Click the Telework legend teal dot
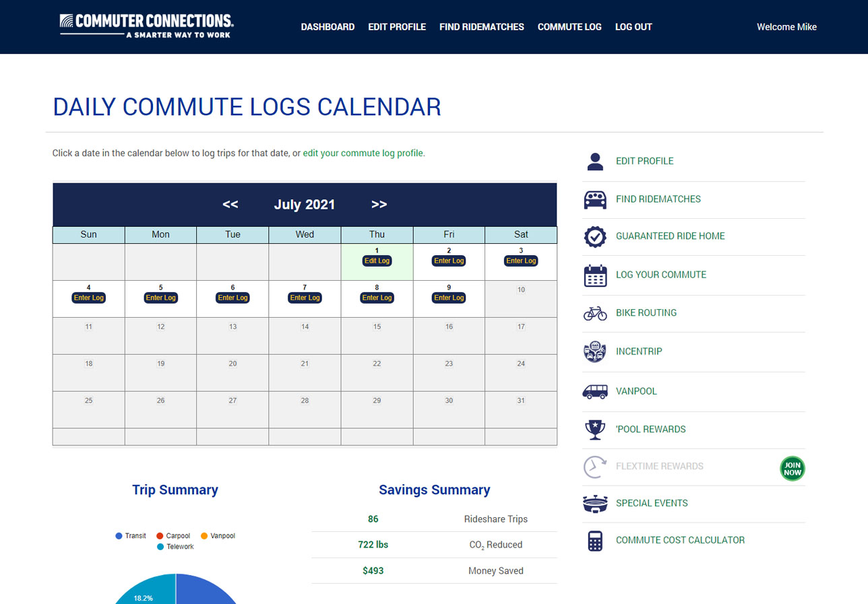The height and width of the screenshot is (604, 868). [160, 547]
